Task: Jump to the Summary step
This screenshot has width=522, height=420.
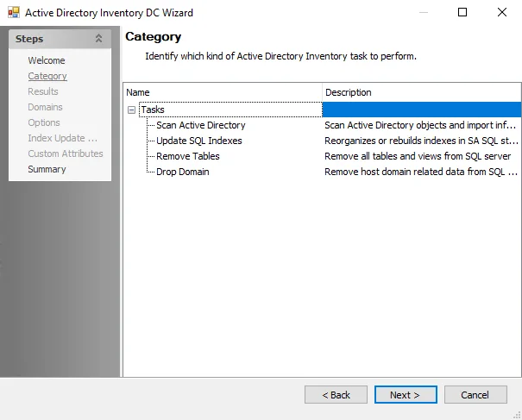Action: coord(47,169)
